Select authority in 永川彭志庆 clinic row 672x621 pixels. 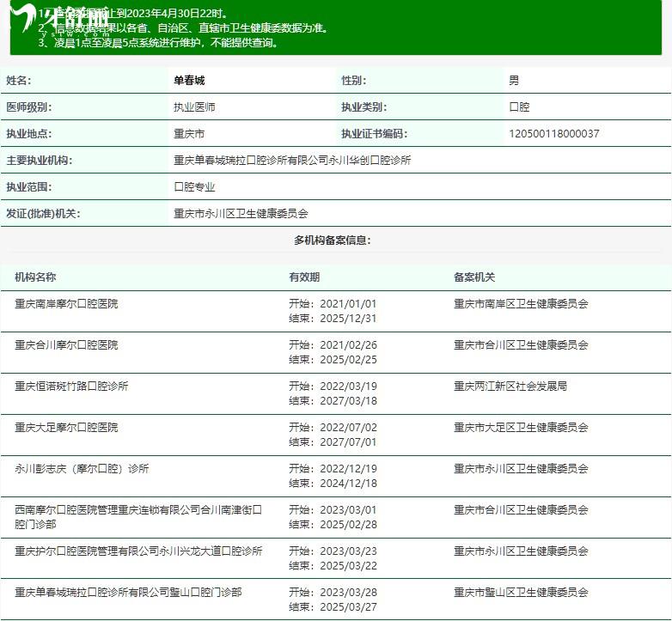click(521, 468)
